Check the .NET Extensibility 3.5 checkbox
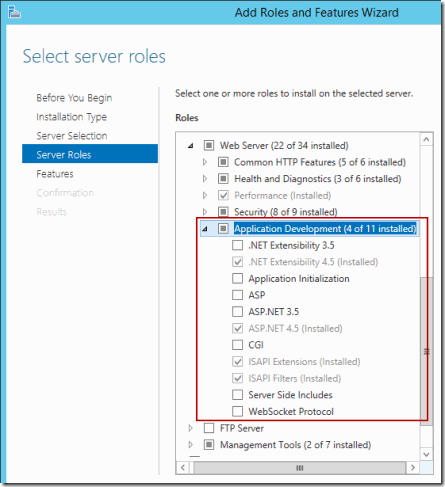445x487 pixels. (237, 245)
